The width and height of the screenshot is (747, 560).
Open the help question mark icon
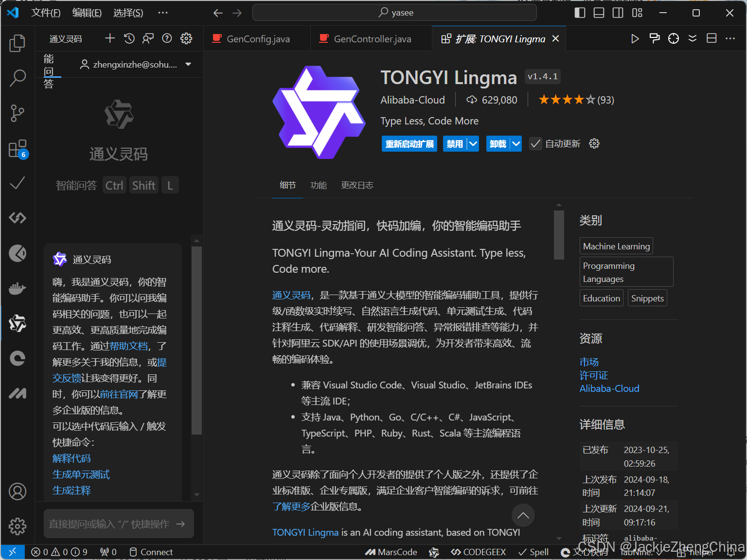click(167, 38)
